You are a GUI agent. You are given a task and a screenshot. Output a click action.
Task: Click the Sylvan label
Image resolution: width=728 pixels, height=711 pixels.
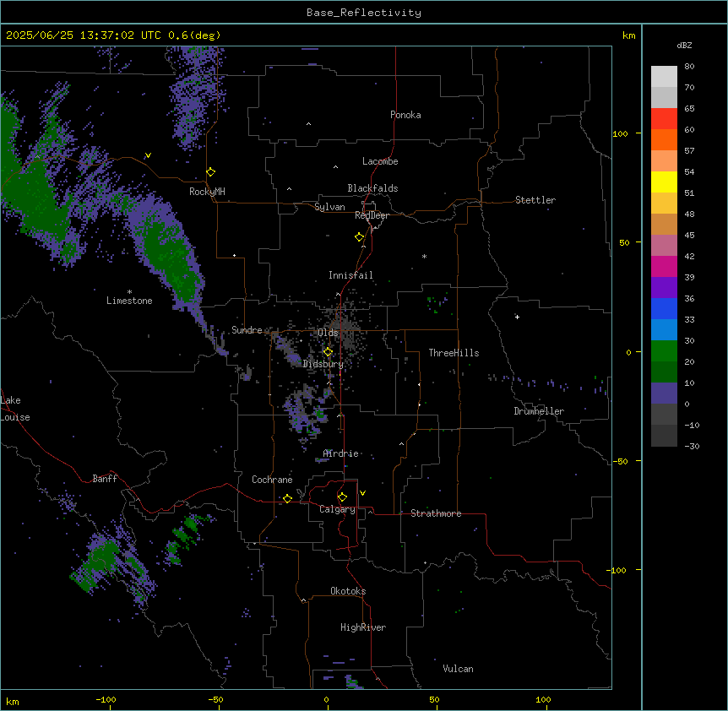(x=329, y=207)
